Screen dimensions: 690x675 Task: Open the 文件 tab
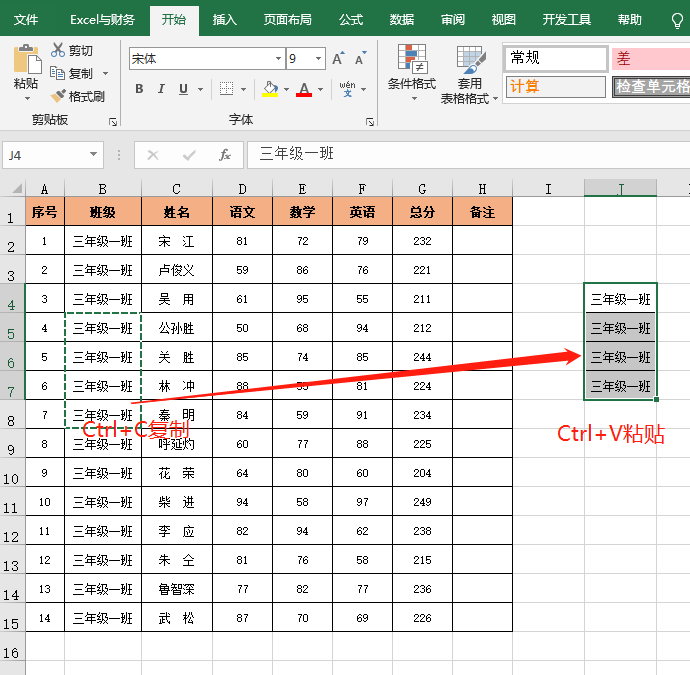pos(26,20)
